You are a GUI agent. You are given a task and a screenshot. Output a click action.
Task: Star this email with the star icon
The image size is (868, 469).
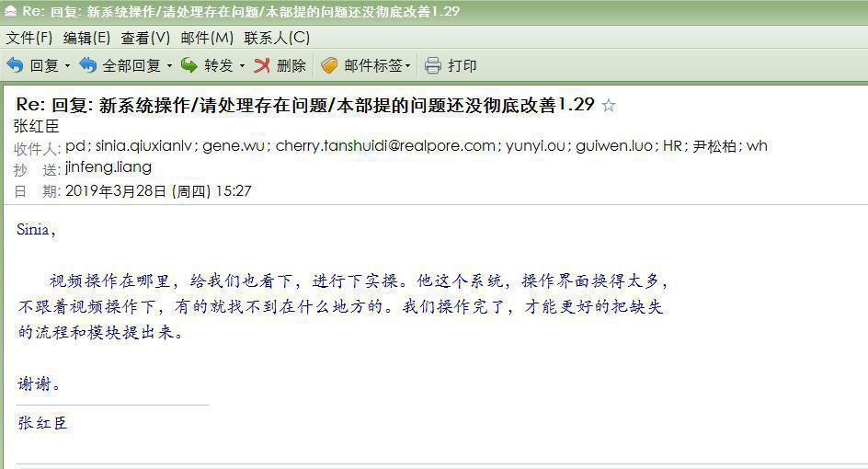[x=609, y=105]
